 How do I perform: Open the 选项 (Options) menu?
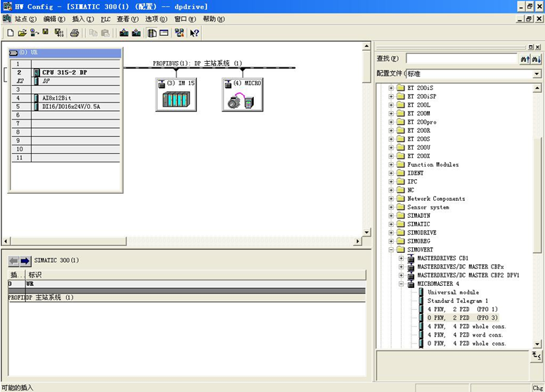pos(156,19)
